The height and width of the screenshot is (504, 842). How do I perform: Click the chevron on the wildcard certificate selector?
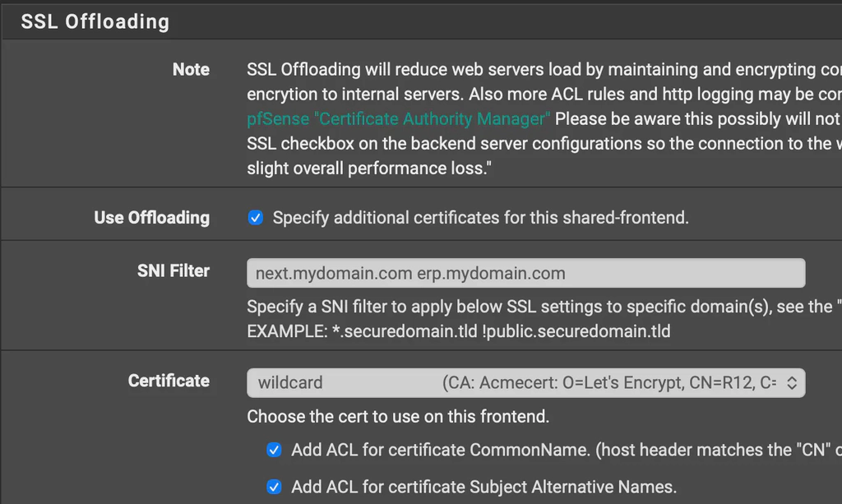[791, 382]
